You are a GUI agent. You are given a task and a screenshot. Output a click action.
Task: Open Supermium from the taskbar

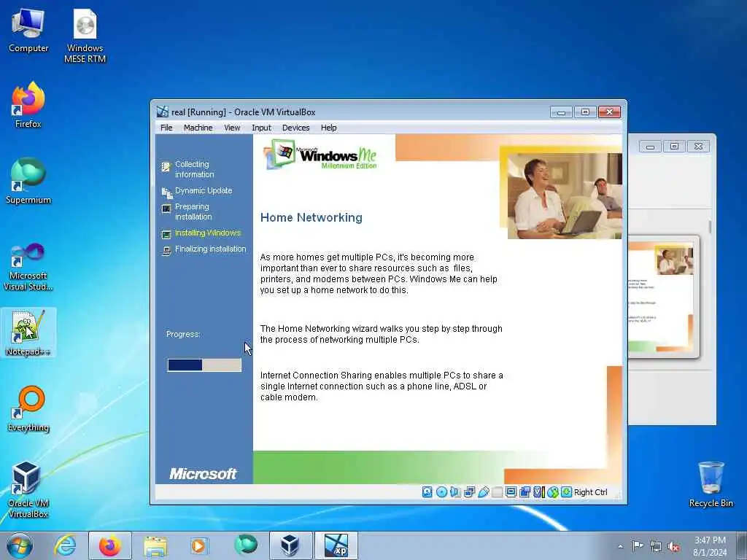[x=245, y=545]
